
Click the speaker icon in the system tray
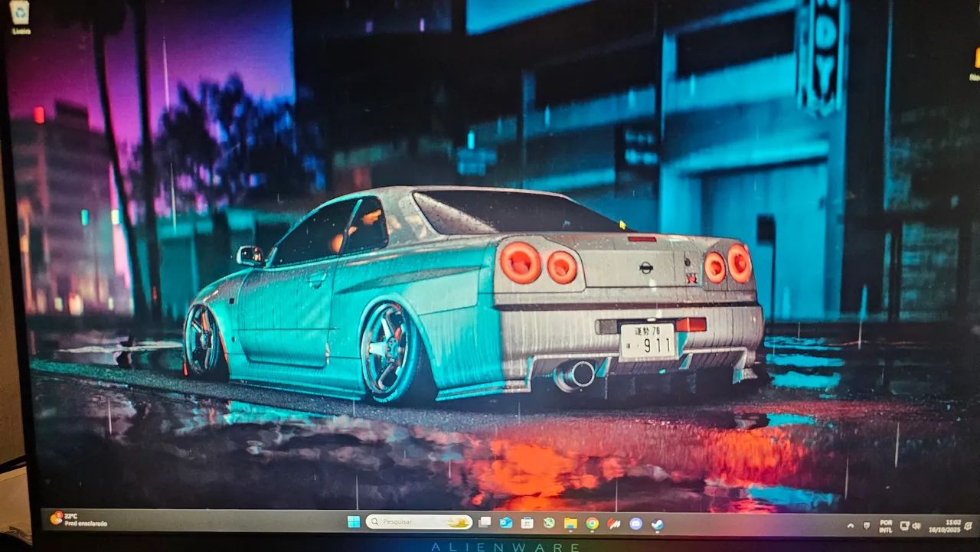pos(917,526)
